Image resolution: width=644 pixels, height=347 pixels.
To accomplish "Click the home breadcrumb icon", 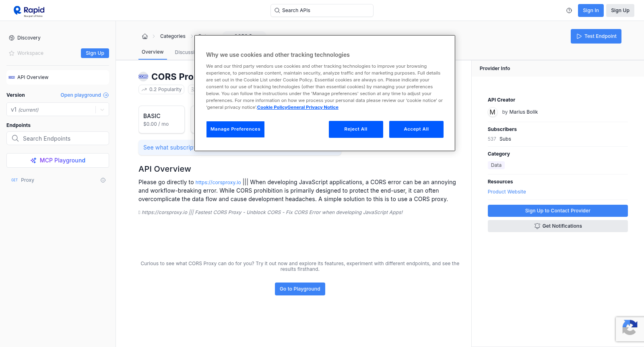I will [145, 36].
